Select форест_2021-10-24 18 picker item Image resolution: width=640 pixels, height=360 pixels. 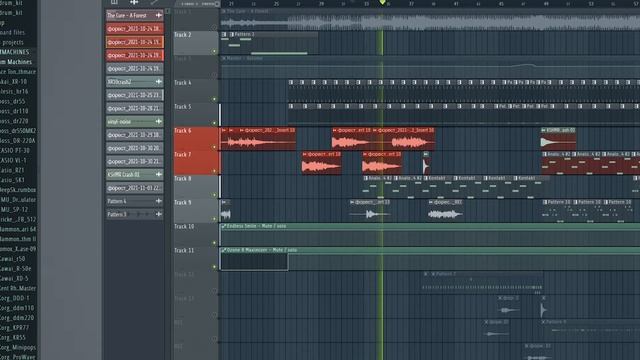point(135,29)
